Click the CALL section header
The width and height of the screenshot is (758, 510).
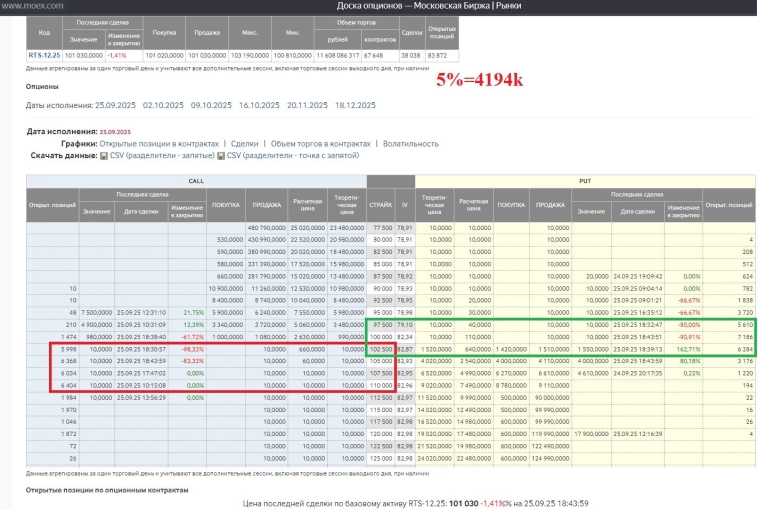(196, 181)
